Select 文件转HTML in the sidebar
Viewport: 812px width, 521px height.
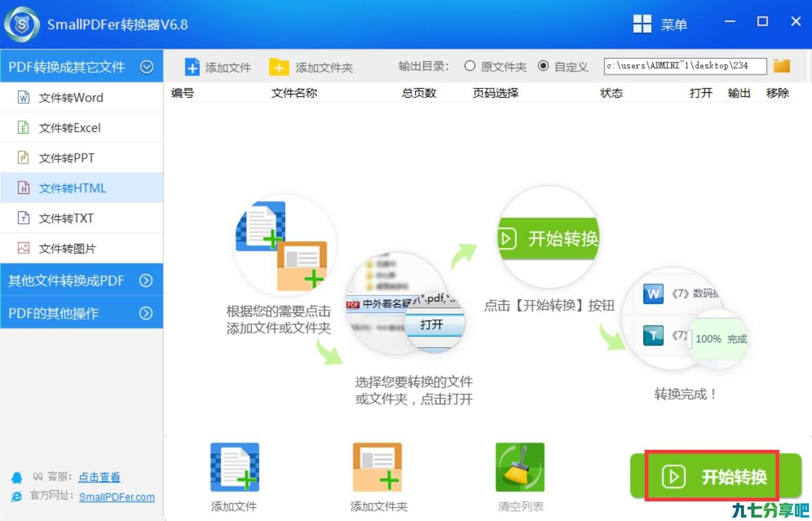coord(82,188)
